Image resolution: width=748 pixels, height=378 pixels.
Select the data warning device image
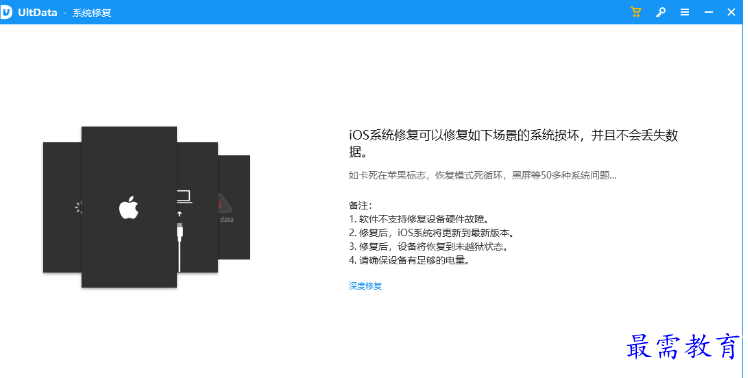click(x=234, y=207)
